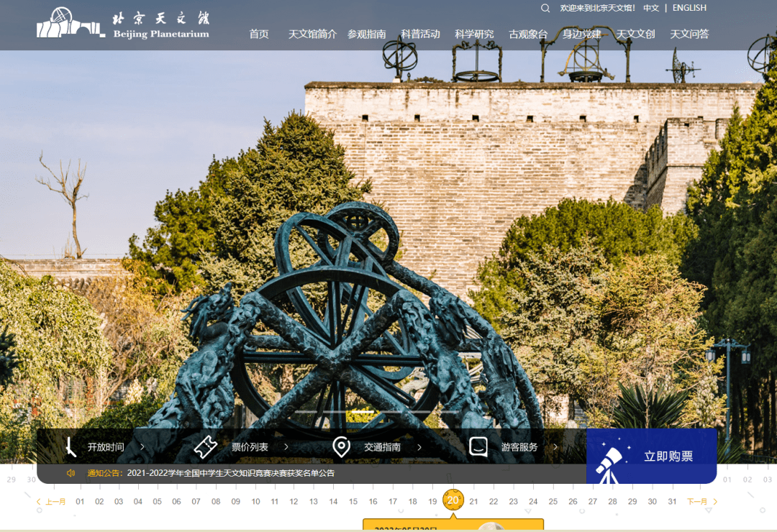This screenshot has width=777, height=532.
Task: Open the 古观象台 menu item
Action: [x=528, y=34]
